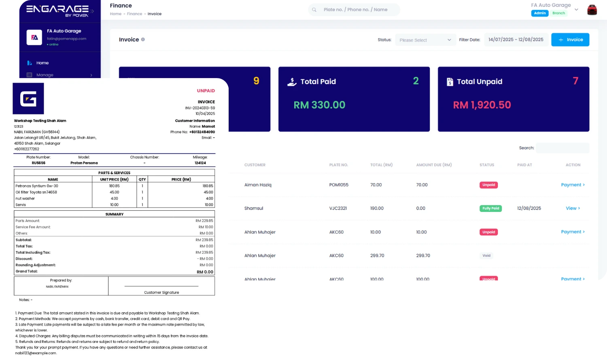Click the blue '+ Invoice' button

570,40
